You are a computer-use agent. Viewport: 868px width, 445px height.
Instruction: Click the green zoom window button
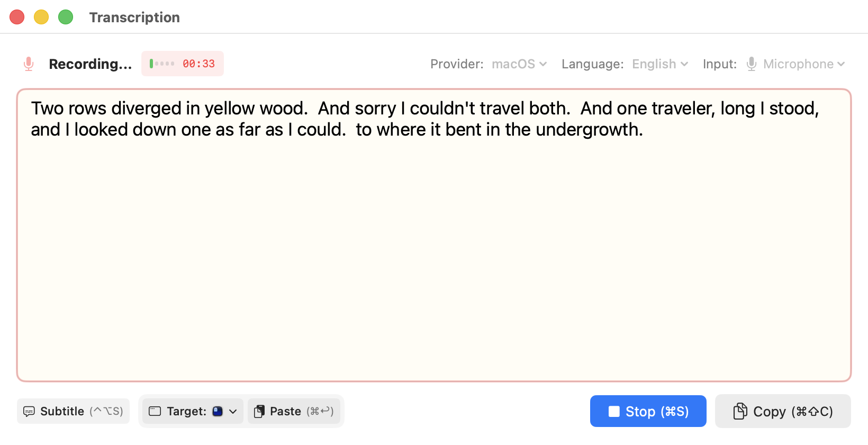pyautogui.click(x=66, y=17)
